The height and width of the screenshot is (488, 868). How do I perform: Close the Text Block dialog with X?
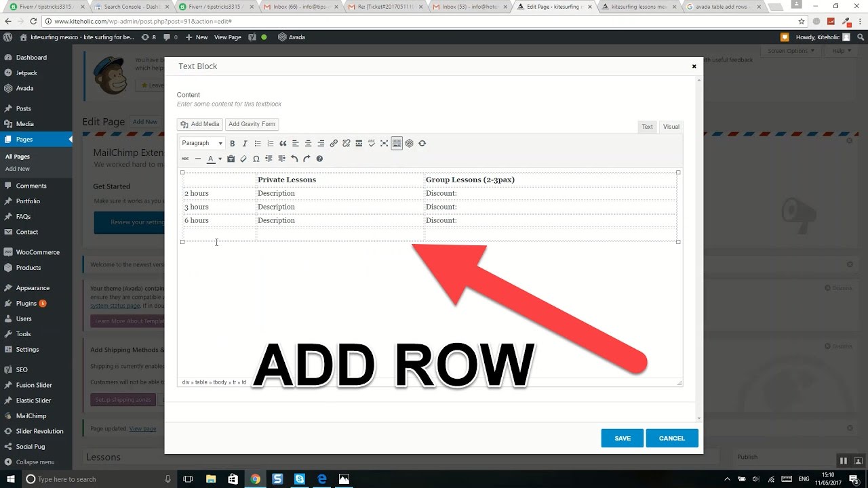[694, 66]
